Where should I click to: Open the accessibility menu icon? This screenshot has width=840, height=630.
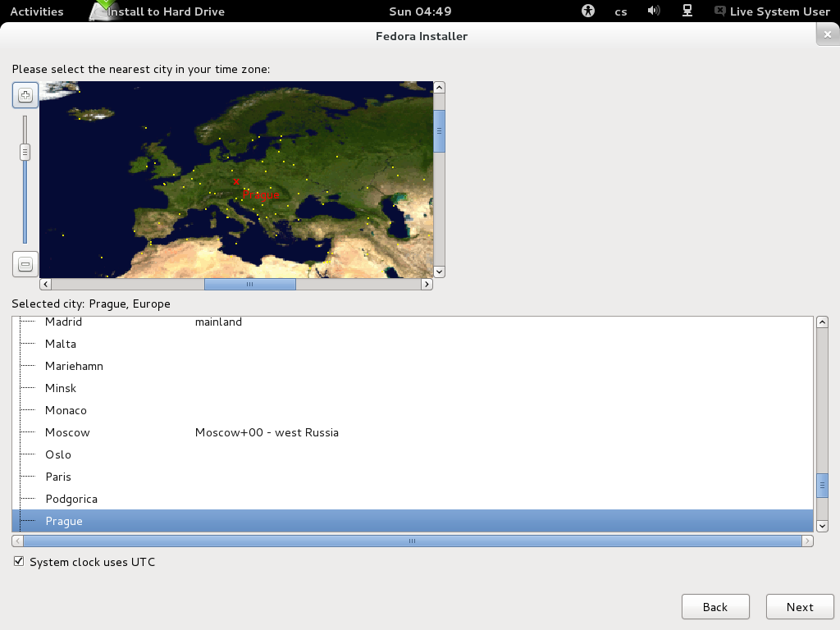(587, 11)
